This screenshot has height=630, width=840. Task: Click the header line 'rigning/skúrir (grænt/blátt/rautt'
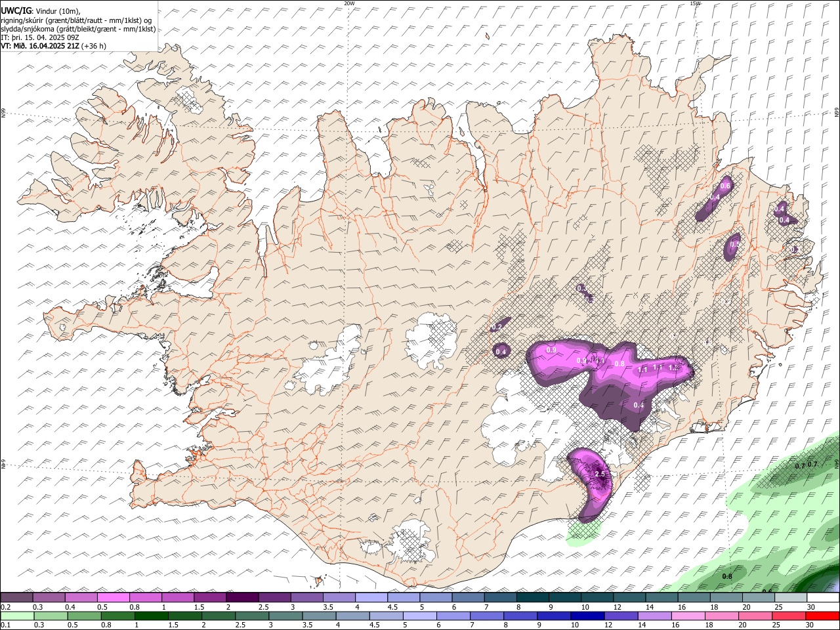(x=77, y=20)
